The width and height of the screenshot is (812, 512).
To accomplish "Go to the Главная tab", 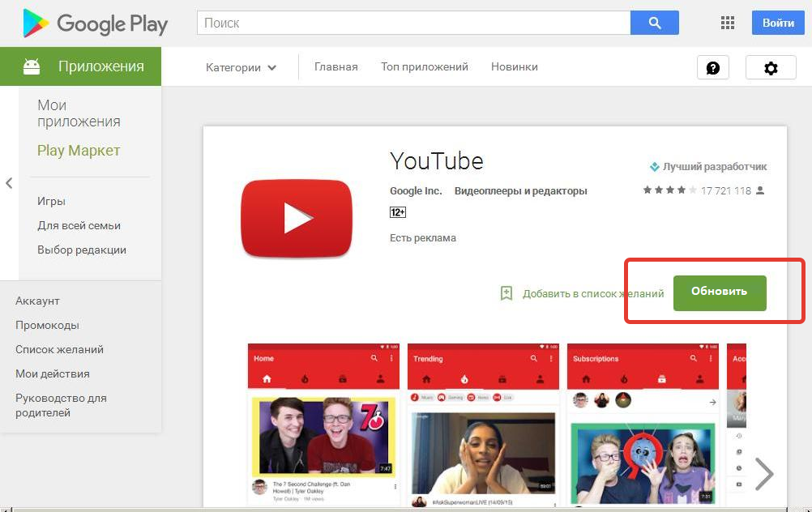I will tap(335, 67).
